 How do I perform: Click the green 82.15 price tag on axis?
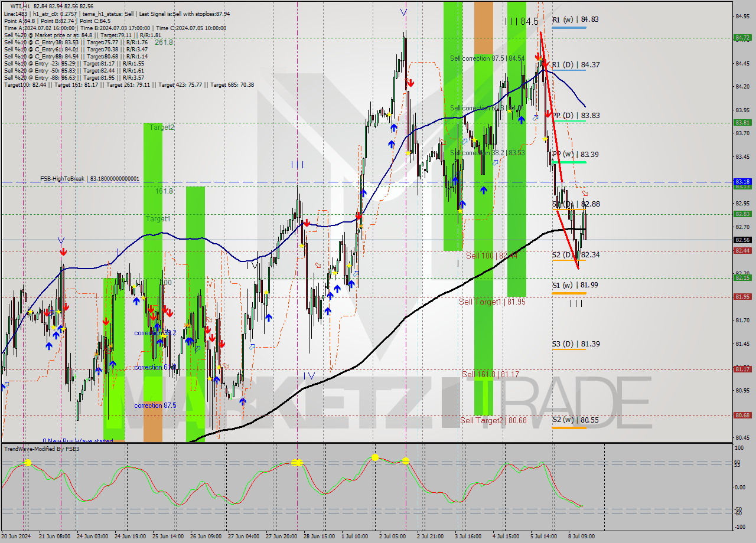742,278
